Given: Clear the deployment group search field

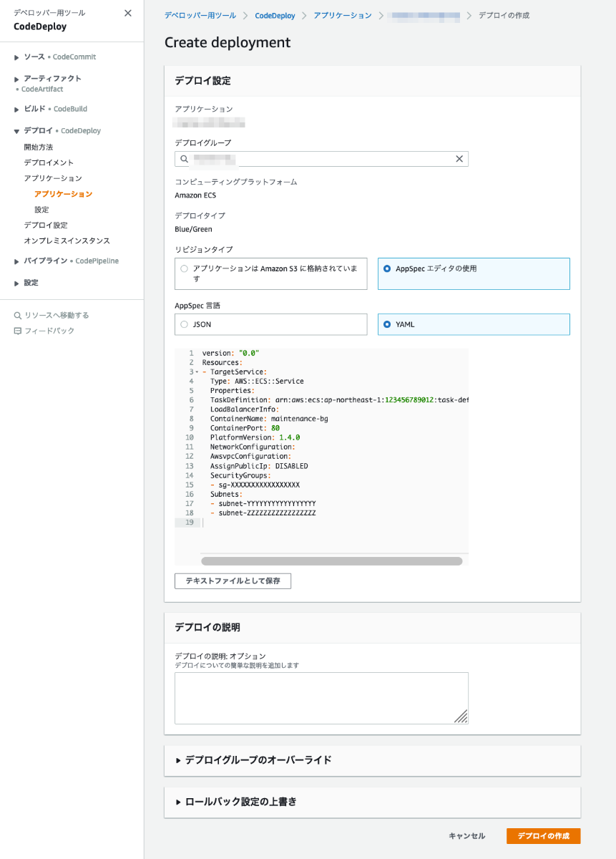Looking at the screenshot, I should (459, 159).
